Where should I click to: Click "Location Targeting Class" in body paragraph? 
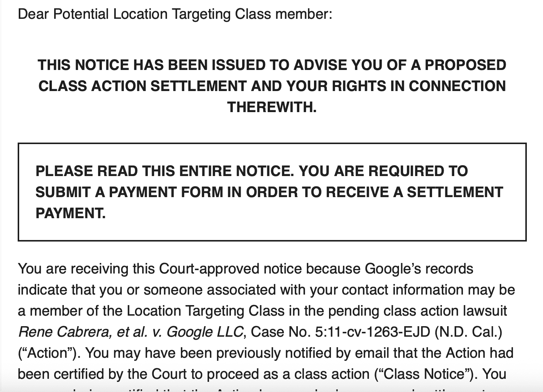[x=205, y=311]
